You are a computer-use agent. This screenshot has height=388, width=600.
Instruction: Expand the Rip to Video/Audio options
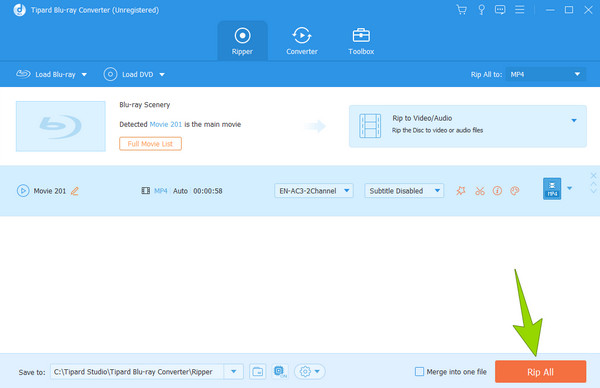coord(574,121)
